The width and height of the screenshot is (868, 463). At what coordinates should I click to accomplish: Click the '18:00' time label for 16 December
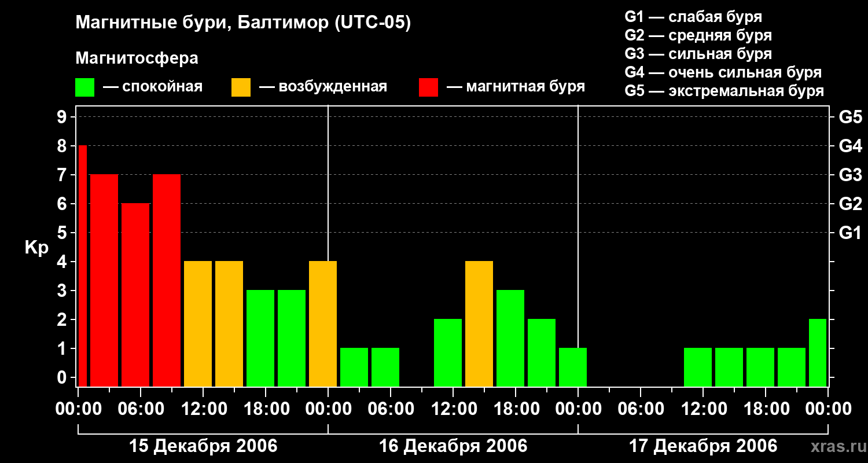[516, 409]
